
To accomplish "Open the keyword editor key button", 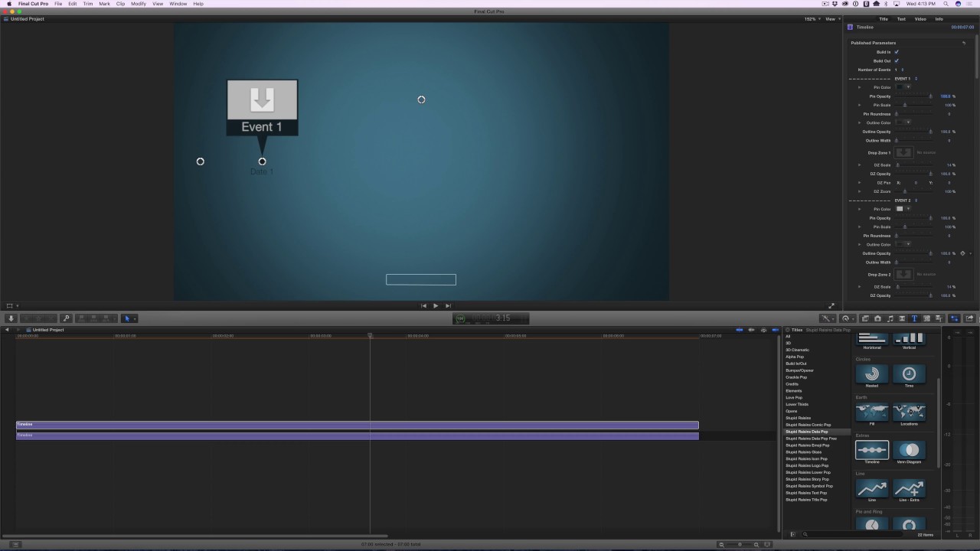I will (67, 318).
